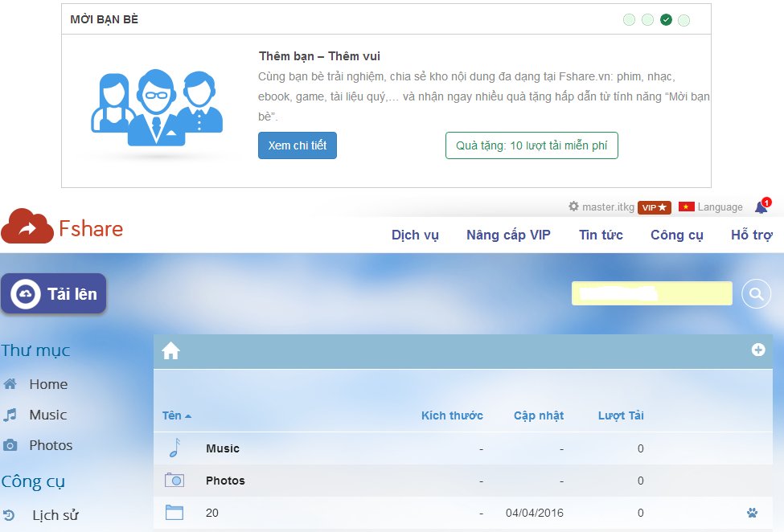Click the Xem chi tiết button

(x=297, y=145)
